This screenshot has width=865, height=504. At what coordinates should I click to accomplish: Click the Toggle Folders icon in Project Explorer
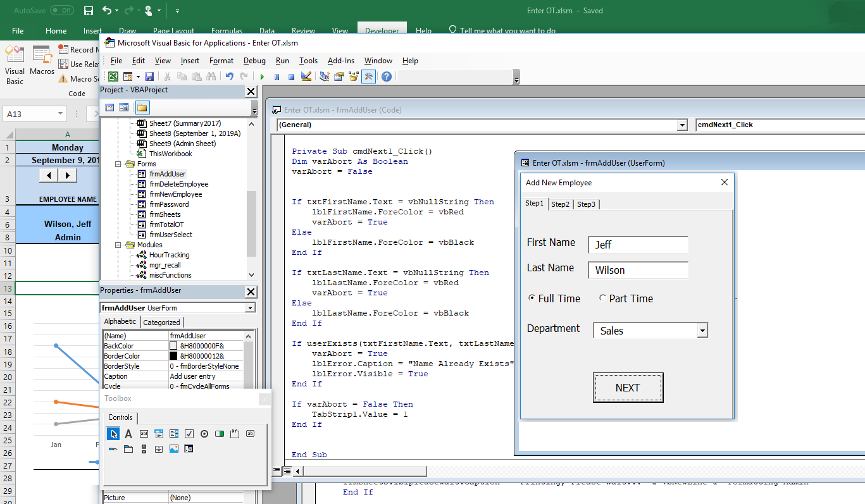coord(141,107)
